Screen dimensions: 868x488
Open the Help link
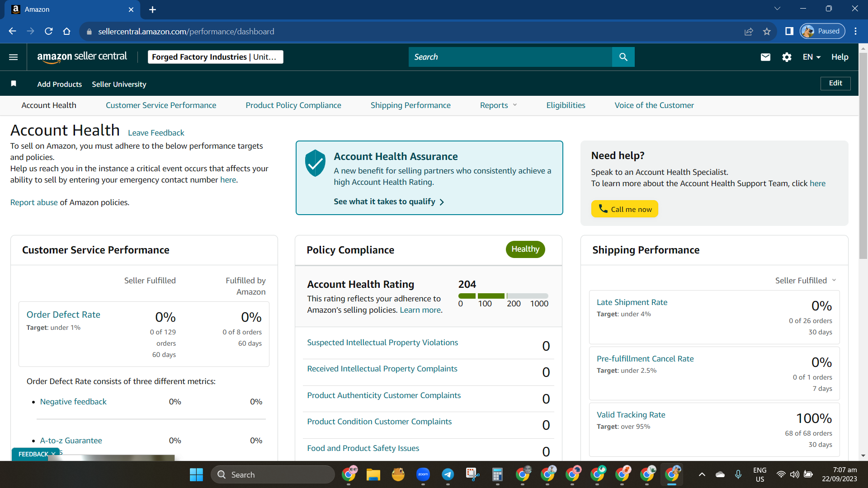840,57
